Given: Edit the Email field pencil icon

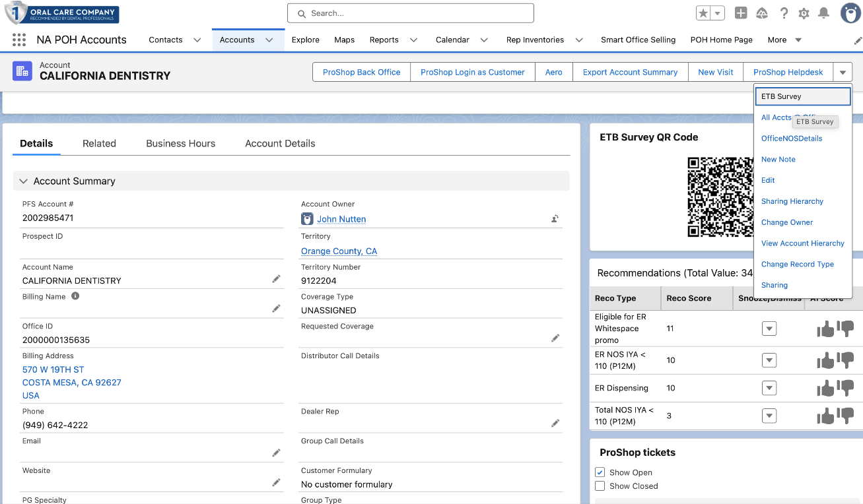Looking at the screenshot, I should pyautogui.click(x=276, y=453).
